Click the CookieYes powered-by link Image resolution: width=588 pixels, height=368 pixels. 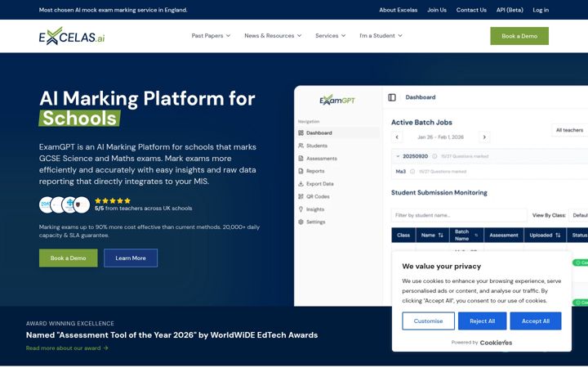(x=496, y=343)
